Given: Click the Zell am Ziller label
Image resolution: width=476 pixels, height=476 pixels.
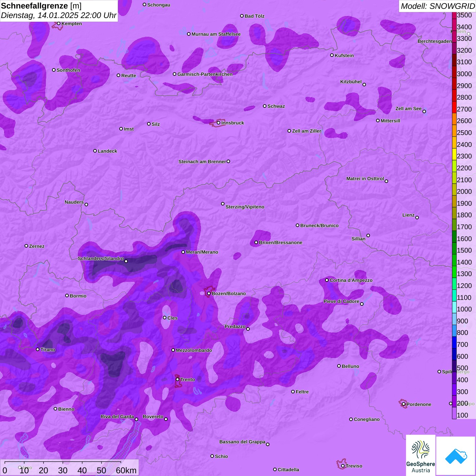Looking at the screenshot, I should point(306,131).
